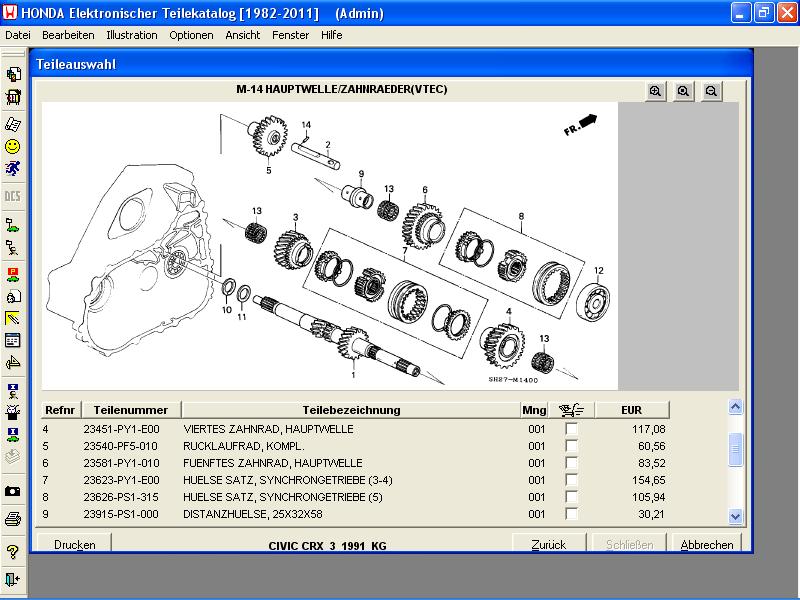Click the Zurück button
Viewport: 800px width, 600px height.
549,545
